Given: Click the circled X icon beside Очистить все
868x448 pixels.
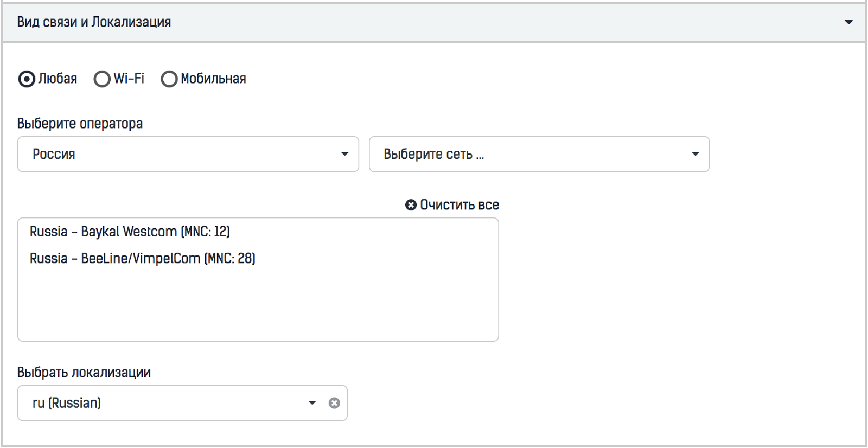Looking at the screenshot, I should [411, 205].
